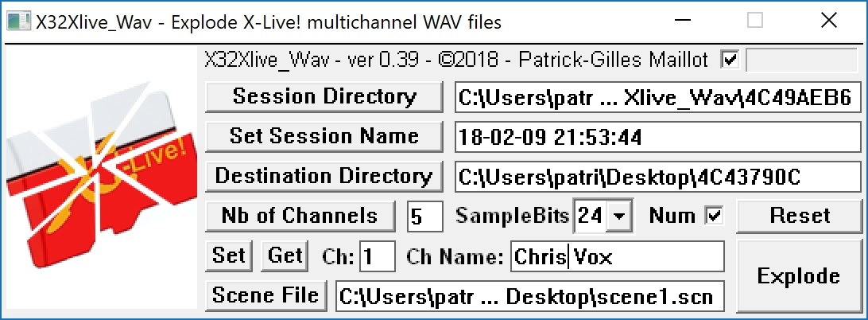Click the destination directory path field
The height and width of the screenshot is (320, 868).
(658, 177)
